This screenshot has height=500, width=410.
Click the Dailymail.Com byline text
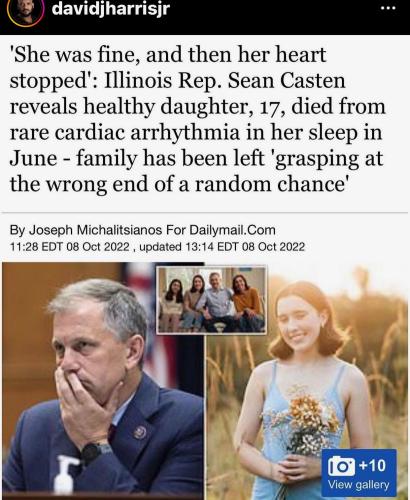tap(232, 230)
